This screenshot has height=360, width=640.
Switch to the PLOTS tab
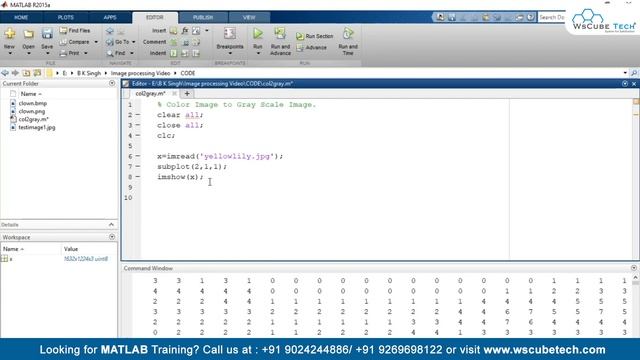66,18
